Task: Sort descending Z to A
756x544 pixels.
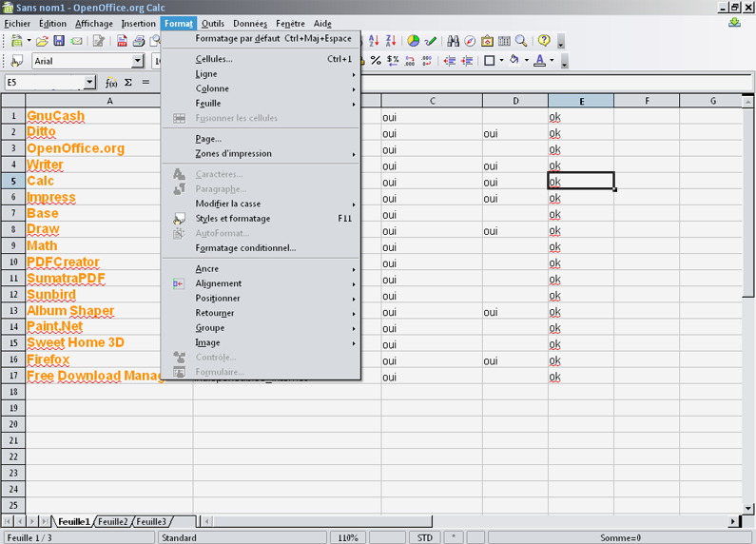Action: (391, 41)
